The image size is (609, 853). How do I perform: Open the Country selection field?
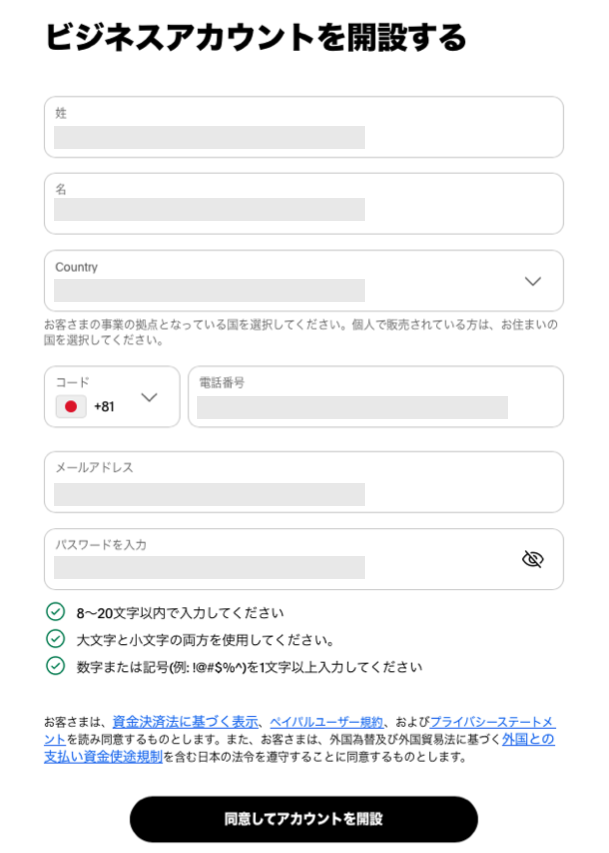click(x=304, y=281)
